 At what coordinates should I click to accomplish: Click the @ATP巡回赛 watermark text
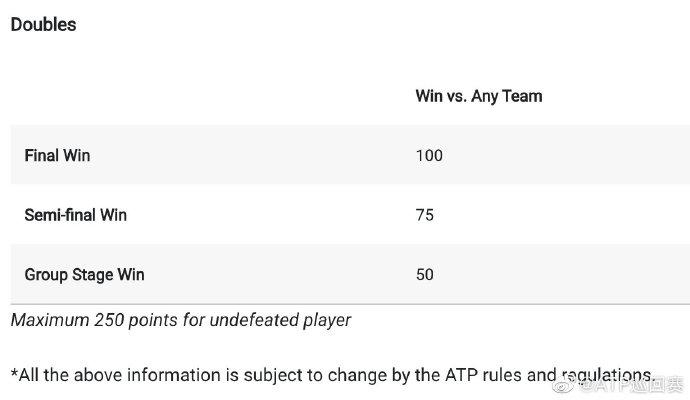point(627,382)
